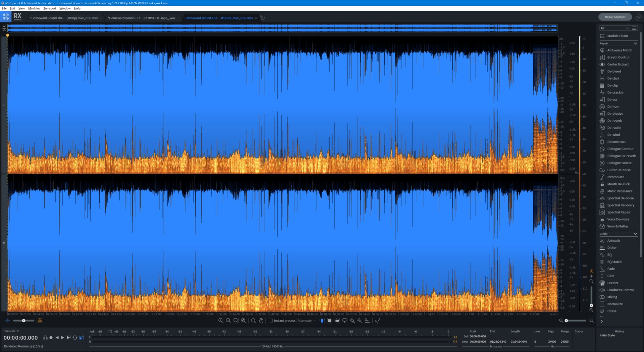Select the Lasso selection tool
This screenshot has height=352, width=644.
coord(344,321)
